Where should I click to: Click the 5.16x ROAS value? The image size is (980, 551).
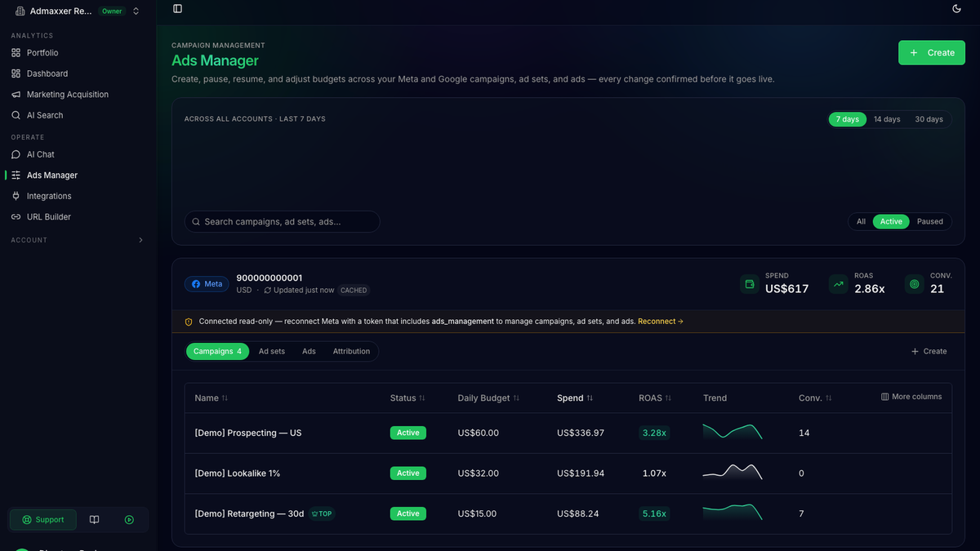point(654,513)
